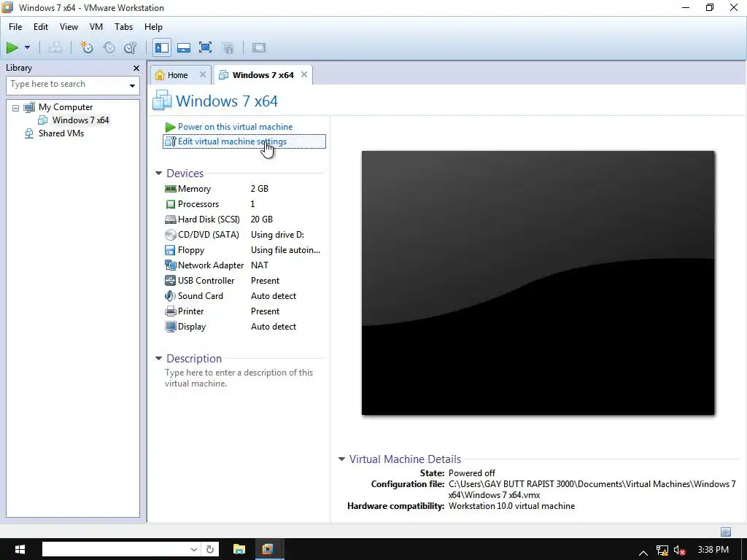Open File Explorer from the taskbar
Viewport: 747px width, 560px height.
pos(239,550)
